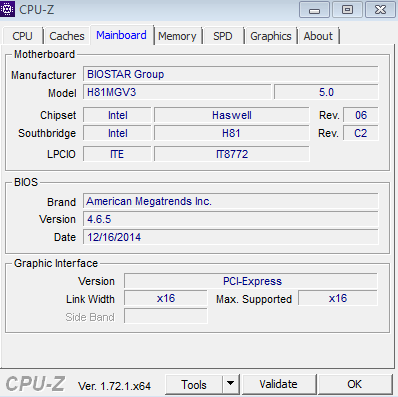
Task: Go to the Memory tab
Action: (x=177, y=36)
